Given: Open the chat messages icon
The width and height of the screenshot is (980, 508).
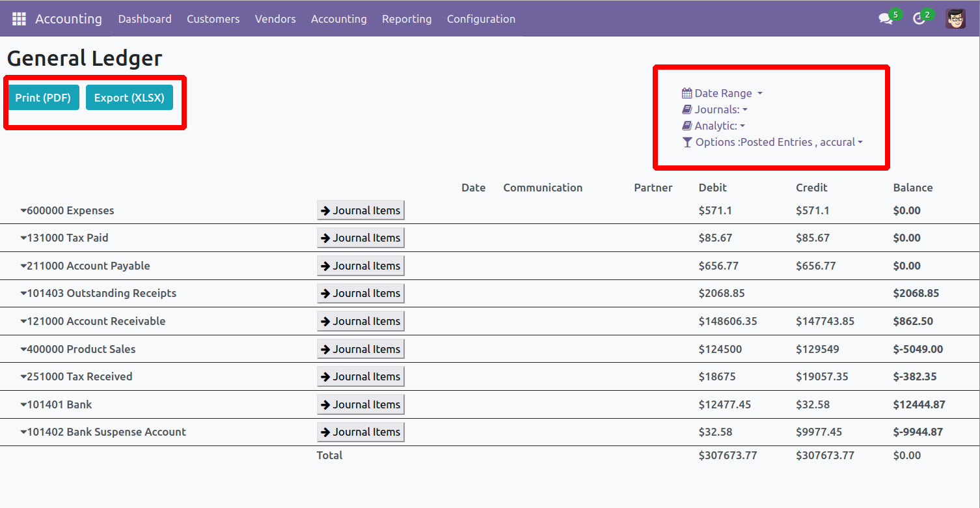Looking at the screenshot, I should tap(885, 19).
